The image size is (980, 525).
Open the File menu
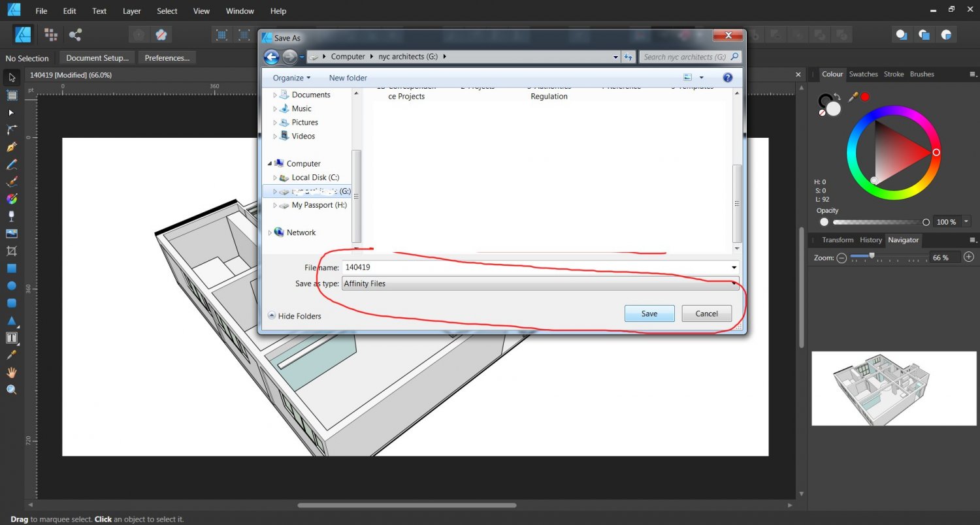[x=41, y=11]
